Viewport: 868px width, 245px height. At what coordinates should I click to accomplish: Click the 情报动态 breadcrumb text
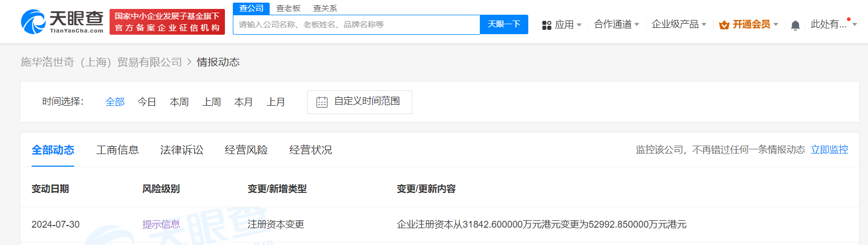(218, 62)
